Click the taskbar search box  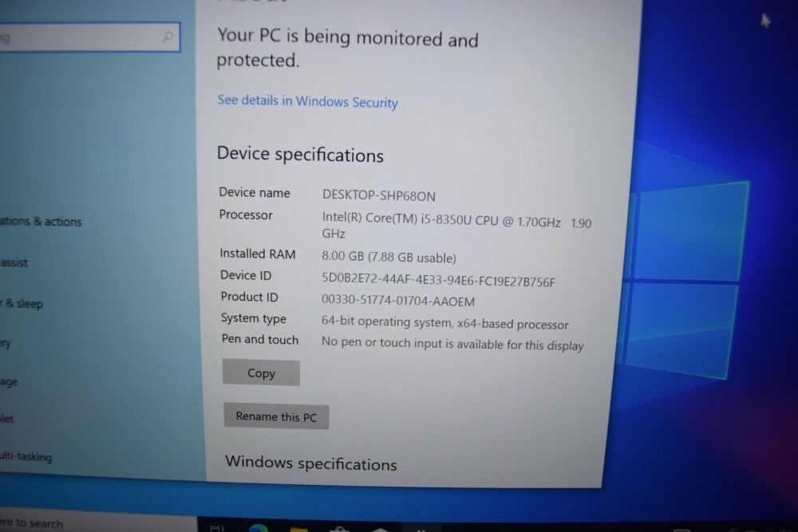pyautogui.click(x=97, y=524)
